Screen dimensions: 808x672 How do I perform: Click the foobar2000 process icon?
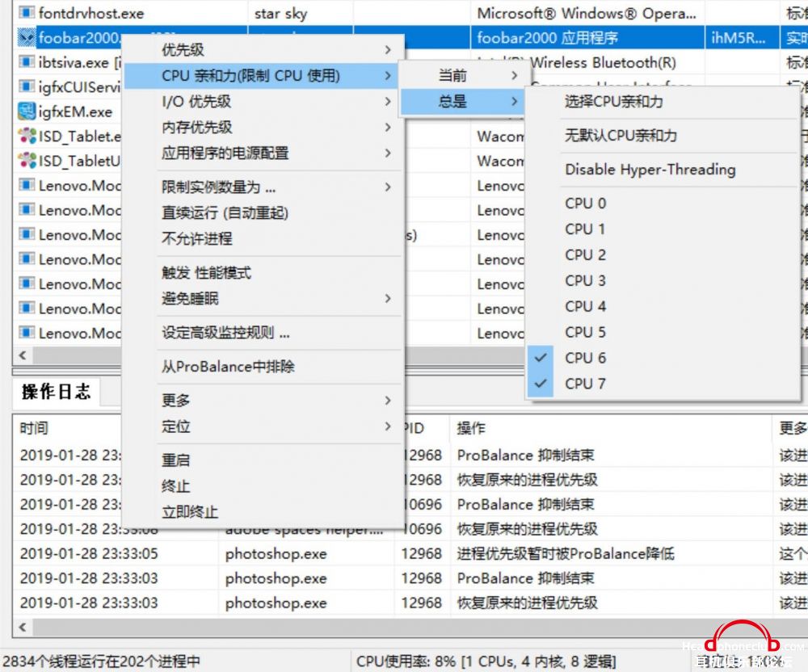27,37
